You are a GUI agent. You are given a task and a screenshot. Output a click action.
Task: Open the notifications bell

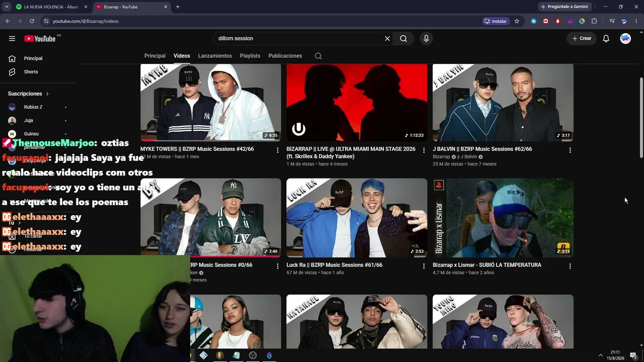(606, 39)
